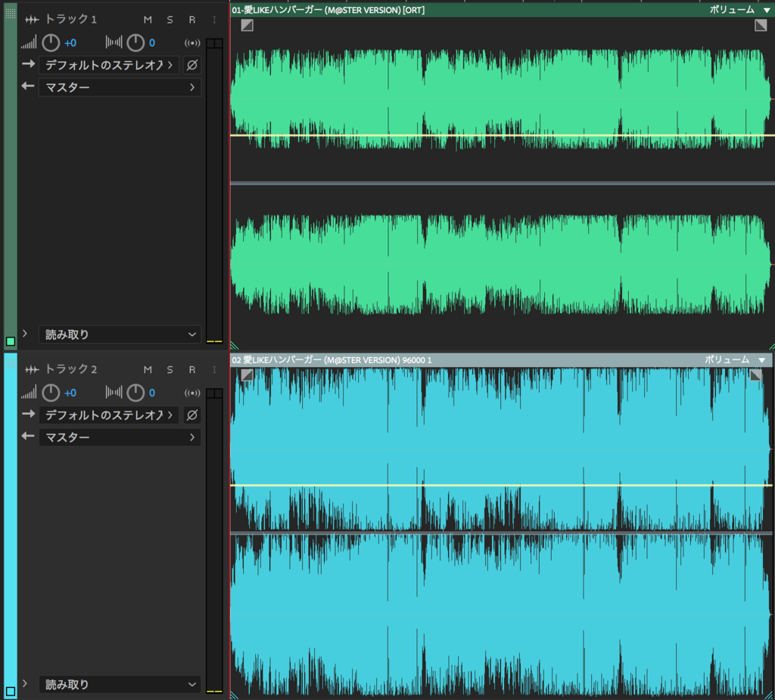Solo Track 2 with the S button

point(170,370)
